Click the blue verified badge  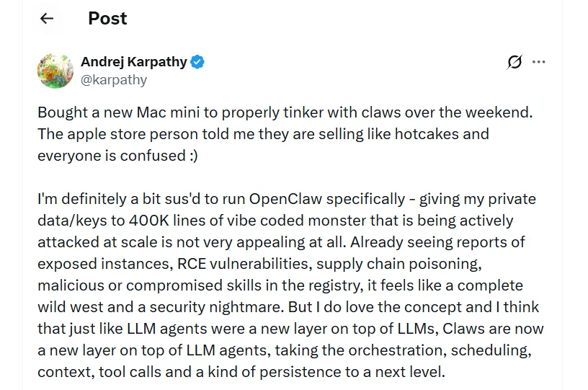coord(198,62)
